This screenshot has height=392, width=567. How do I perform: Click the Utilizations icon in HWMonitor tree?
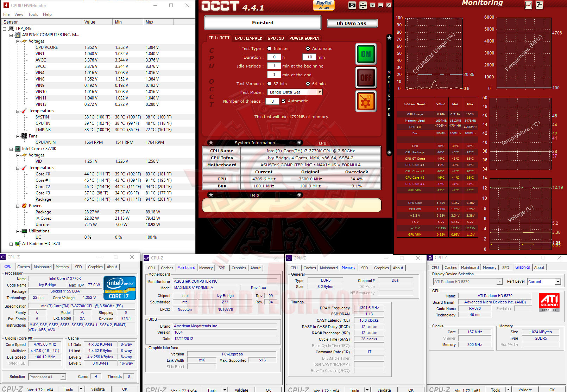pyautogui.click(x=24, y=231)
